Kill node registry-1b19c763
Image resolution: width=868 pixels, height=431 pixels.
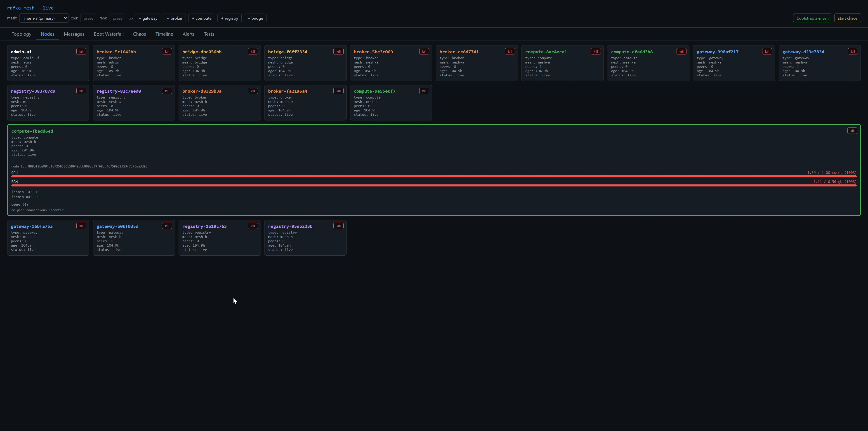[253, 226]
